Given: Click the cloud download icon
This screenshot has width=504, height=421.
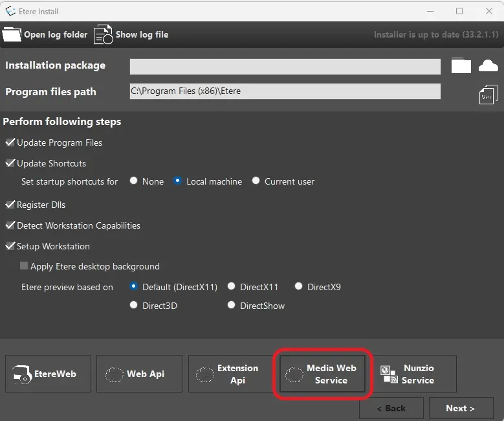Looking at the screenshot, I should 488,66.
